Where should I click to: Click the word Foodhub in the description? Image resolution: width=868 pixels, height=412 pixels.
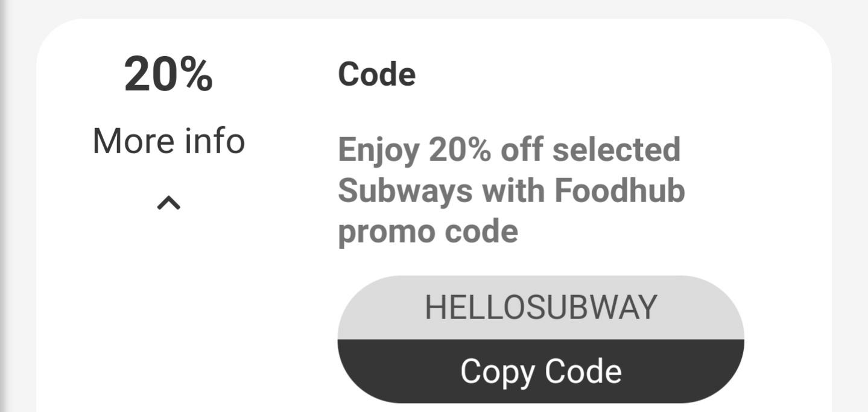pos(619,191)
